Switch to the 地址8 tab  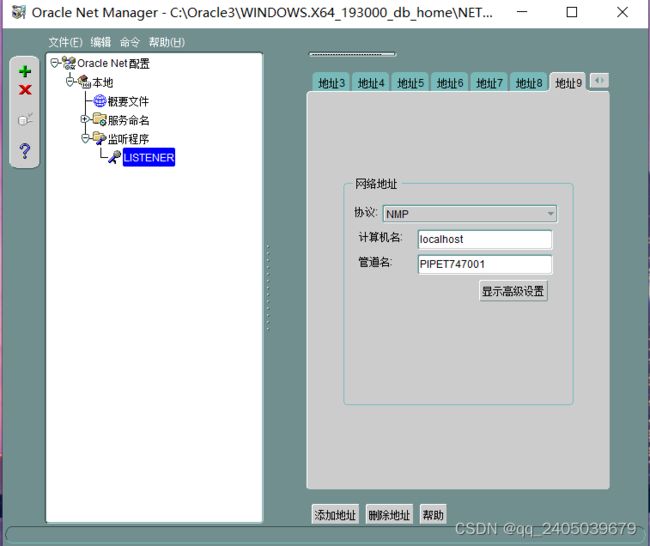(x=529, y=83)
